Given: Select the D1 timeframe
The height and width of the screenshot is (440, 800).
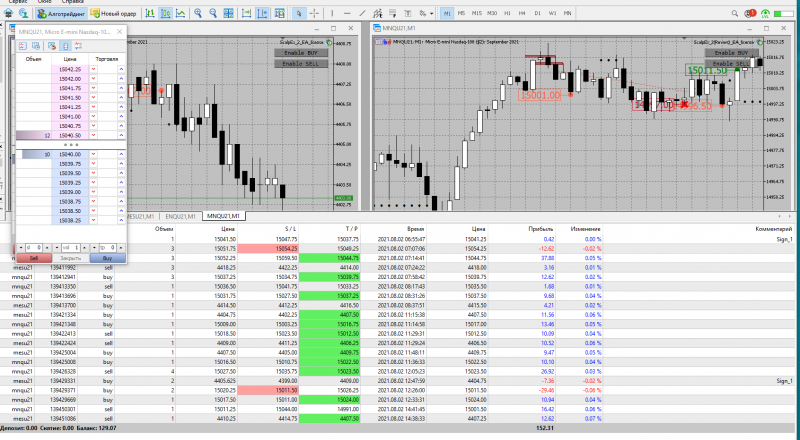Looking at the screenshot, I should pyautogui.click(x=537, y=13).
